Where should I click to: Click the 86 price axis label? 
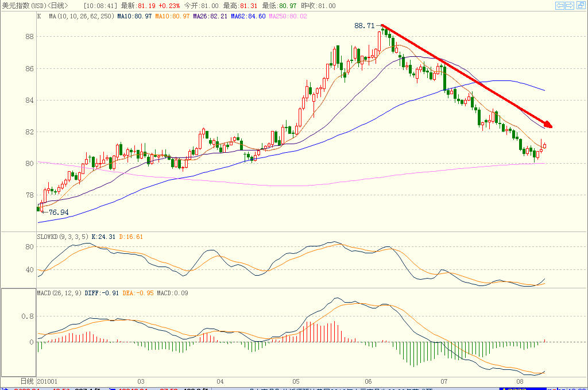click(30, 68)
